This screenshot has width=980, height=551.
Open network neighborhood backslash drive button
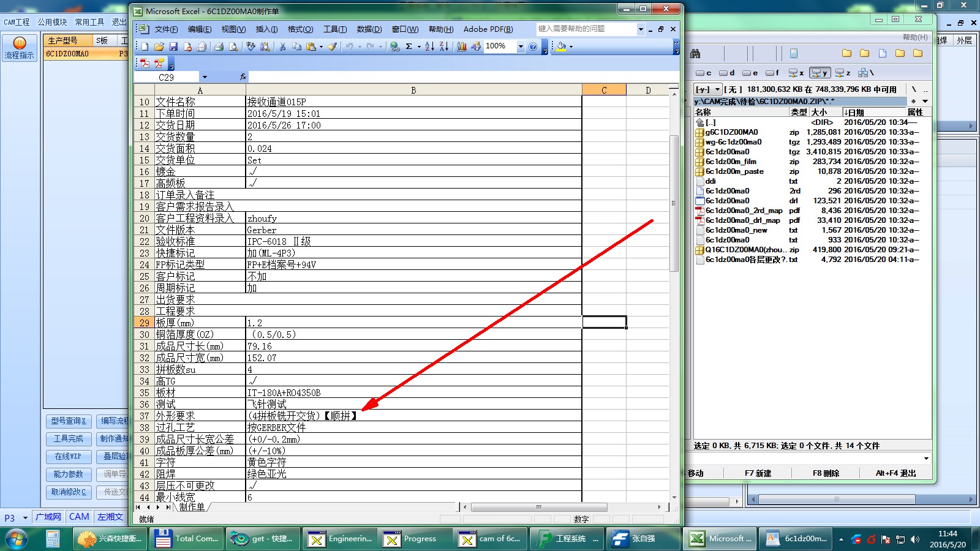click(866, 73)
